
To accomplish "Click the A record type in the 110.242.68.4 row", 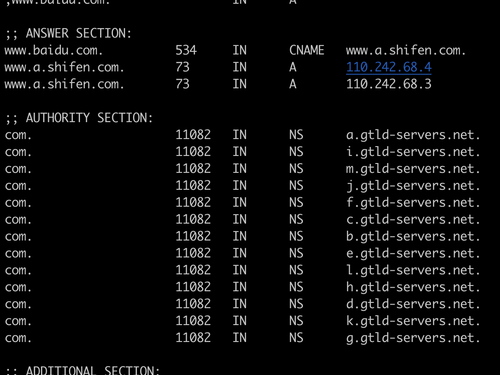I will pos(293,67).
